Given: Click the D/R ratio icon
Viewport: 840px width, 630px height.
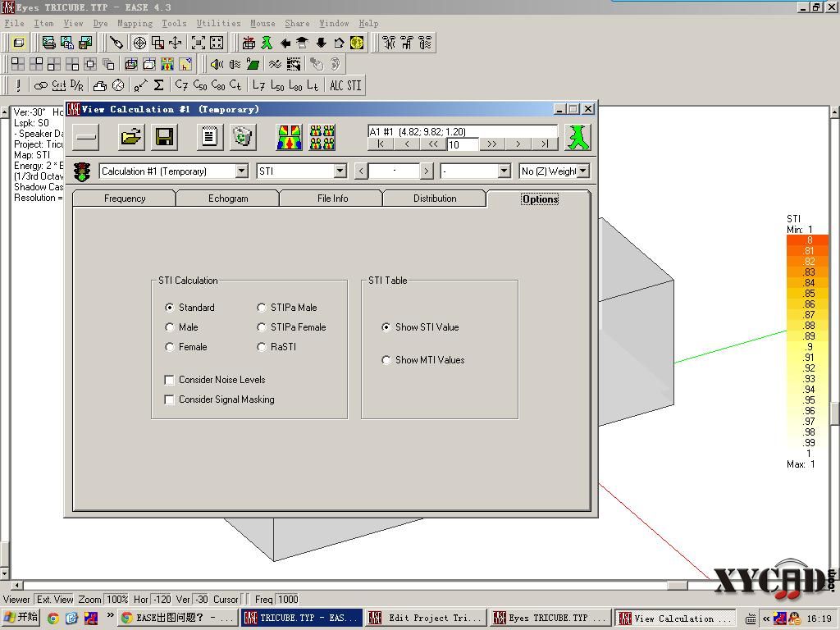Looking at the screenshot, I should point(76,85).
